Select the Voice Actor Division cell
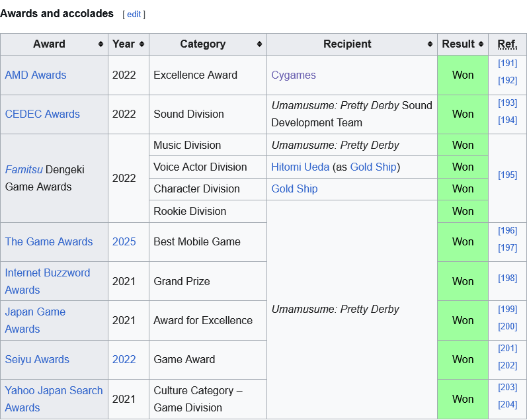Image resolution: width=527 pixels, height=420 pixels. [x=208, y=167]
